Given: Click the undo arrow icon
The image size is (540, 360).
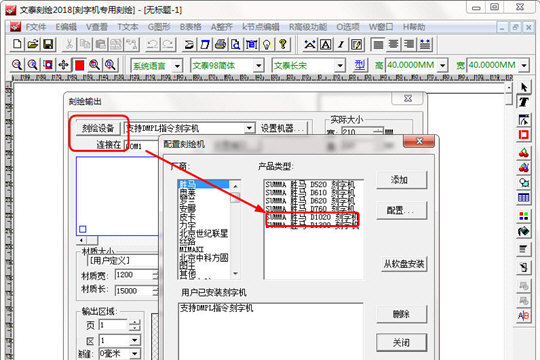Looking at the screenshot, I should click(152, 44).
